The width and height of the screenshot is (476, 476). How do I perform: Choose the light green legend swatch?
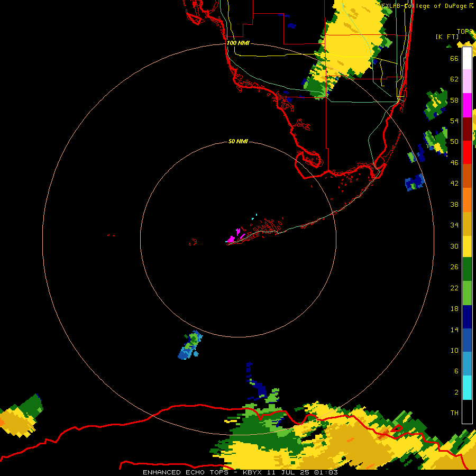(467, 293)
